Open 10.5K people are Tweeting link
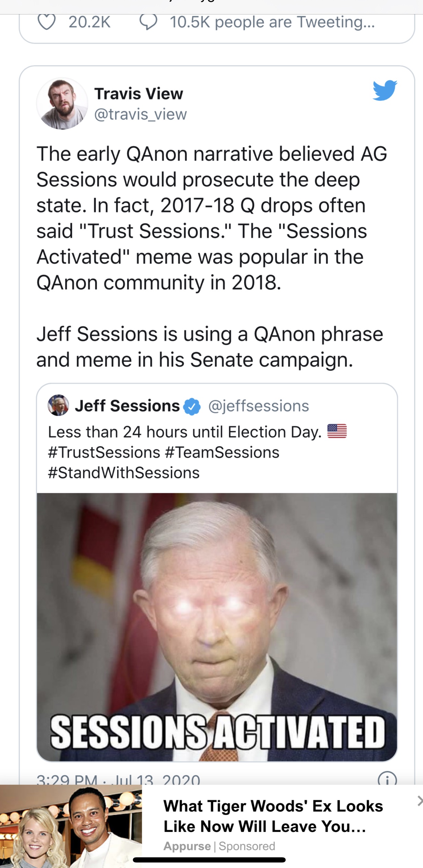 [x=272, y=22]
